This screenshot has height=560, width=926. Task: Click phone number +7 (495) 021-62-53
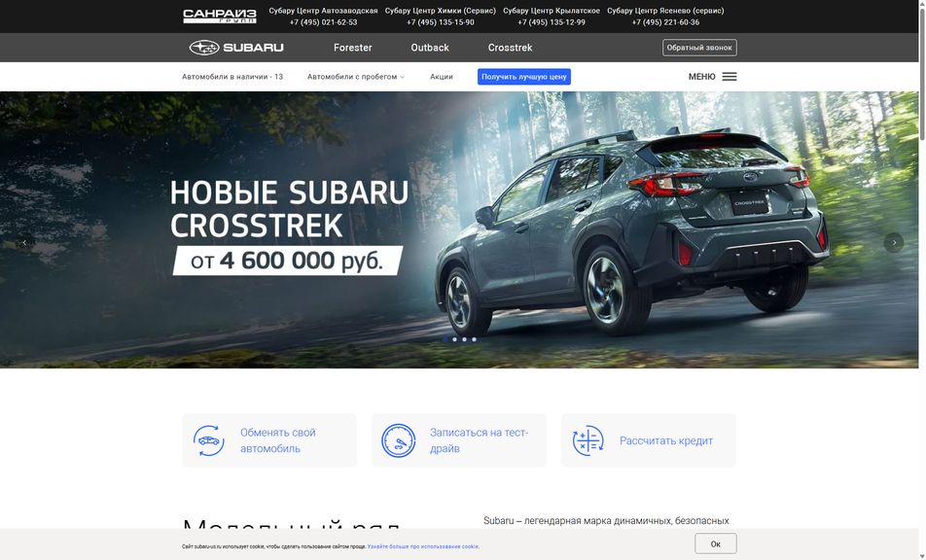click(x=323, y=22)
